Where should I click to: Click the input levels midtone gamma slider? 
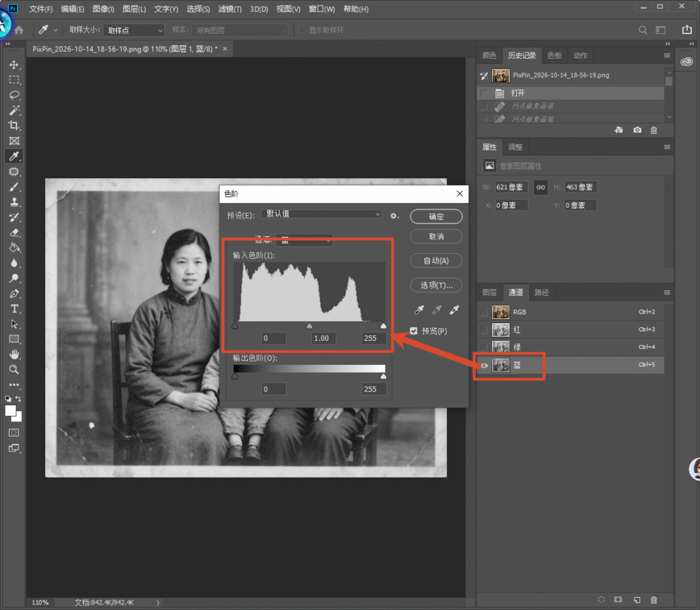[310, 327]
